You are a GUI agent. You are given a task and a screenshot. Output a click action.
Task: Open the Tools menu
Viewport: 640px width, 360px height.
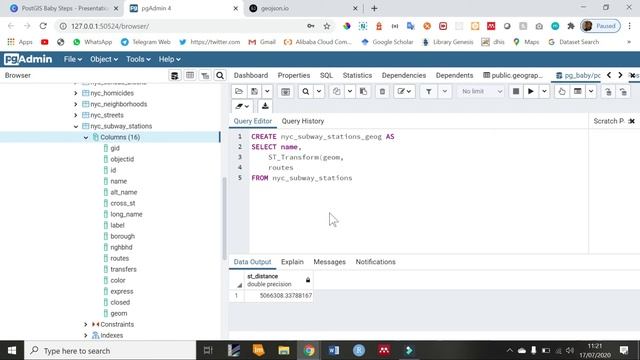click(x=138, y=59)
